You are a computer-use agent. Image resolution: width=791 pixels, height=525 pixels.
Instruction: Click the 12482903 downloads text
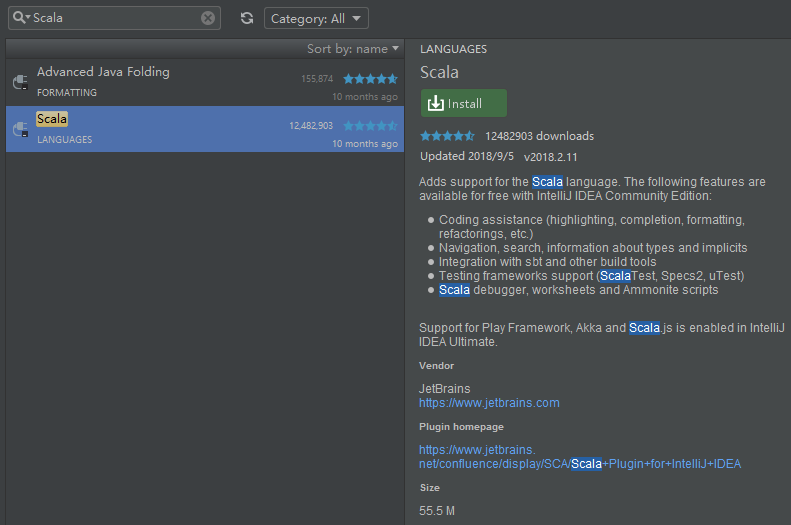tap(539, 136)
